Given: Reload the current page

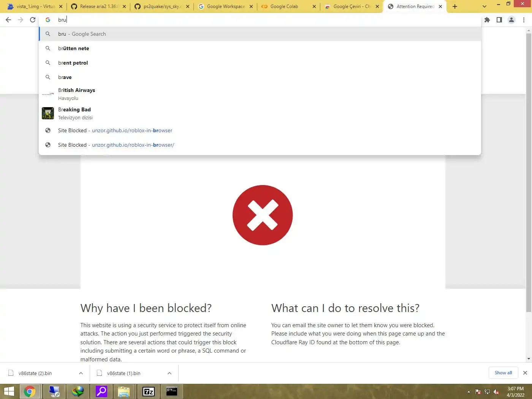Looking at the screenshot, I should coord(33,20).
